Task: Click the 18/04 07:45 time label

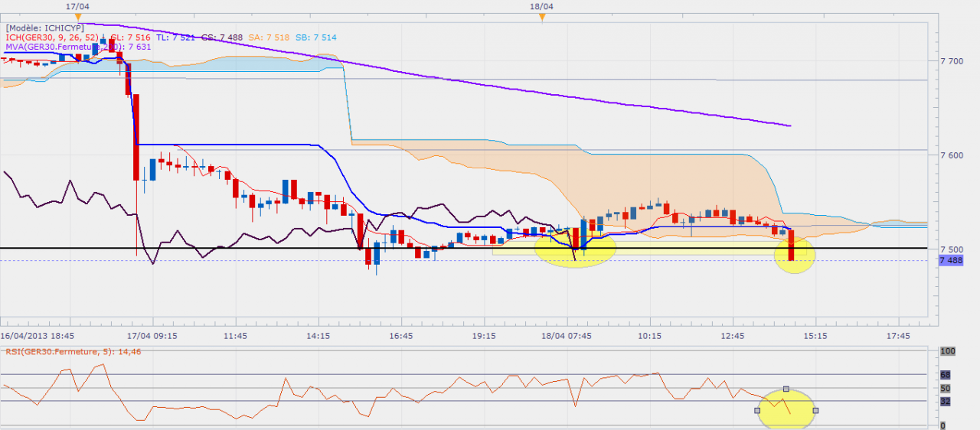Action: pyautogui.click(x=567, y=336)
